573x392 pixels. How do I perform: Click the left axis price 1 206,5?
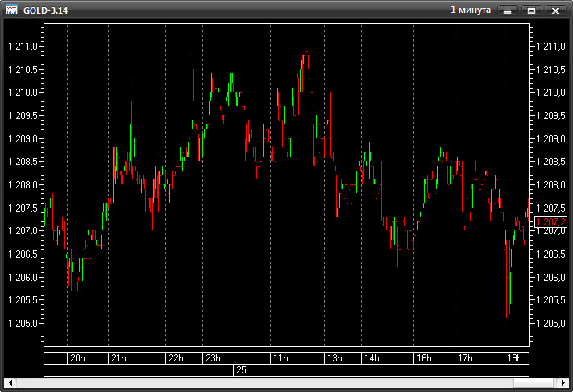[x=23, y=254]
